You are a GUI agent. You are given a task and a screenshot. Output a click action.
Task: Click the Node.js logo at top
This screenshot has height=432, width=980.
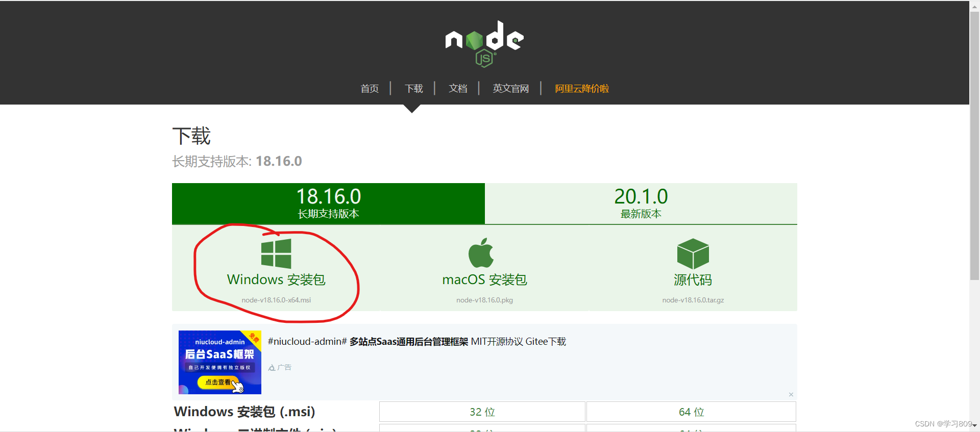(x=484, y=44)
